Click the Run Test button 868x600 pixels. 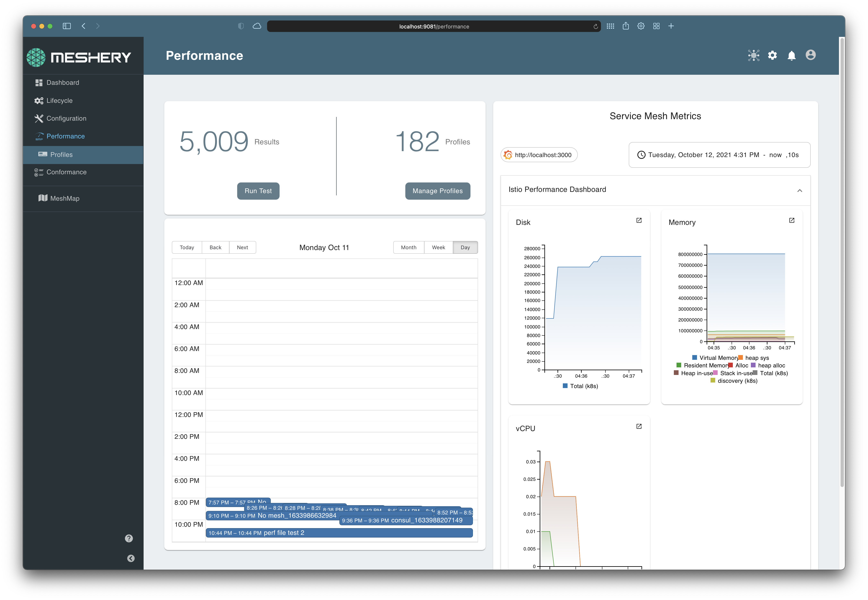pos(258,191)
